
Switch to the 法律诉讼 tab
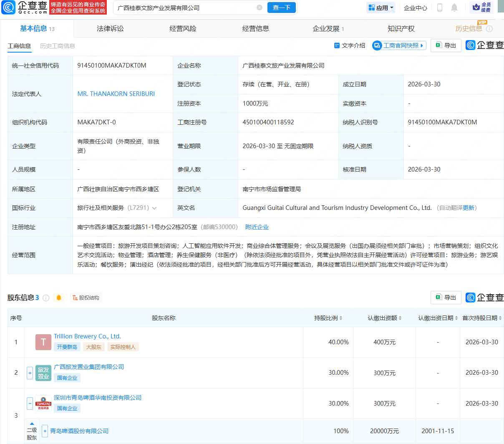[x=109, y=28]
